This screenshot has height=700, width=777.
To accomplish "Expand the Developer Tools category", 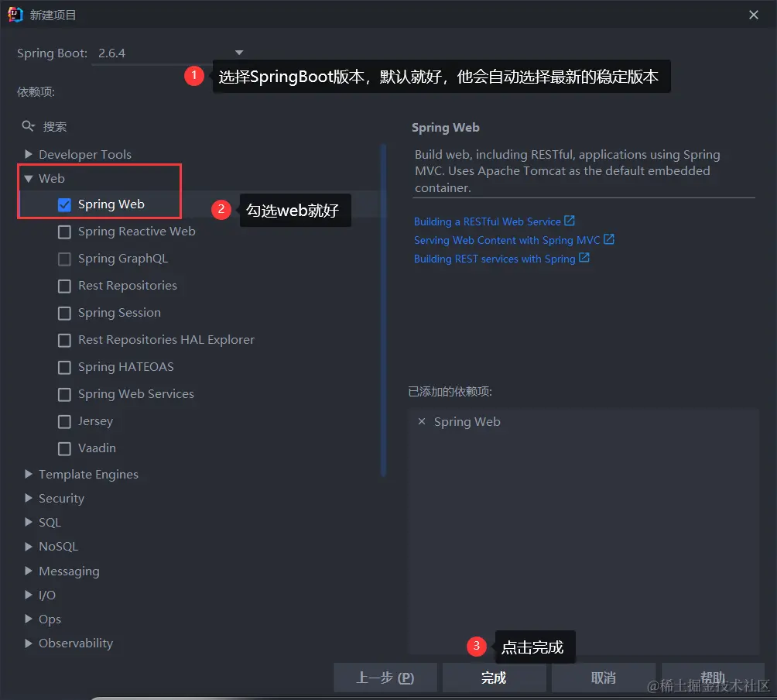I will [x=28, y=154].
